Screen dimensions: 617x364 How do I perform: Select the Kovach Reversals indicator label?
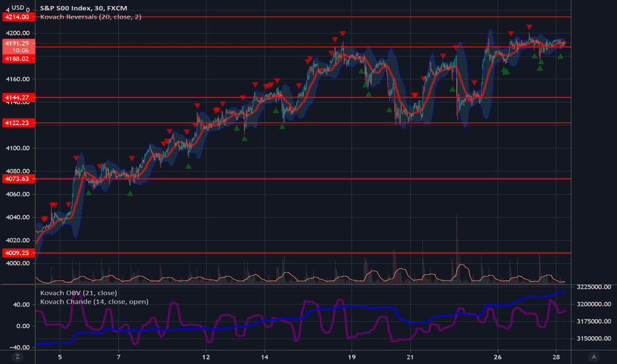point(91,17)
